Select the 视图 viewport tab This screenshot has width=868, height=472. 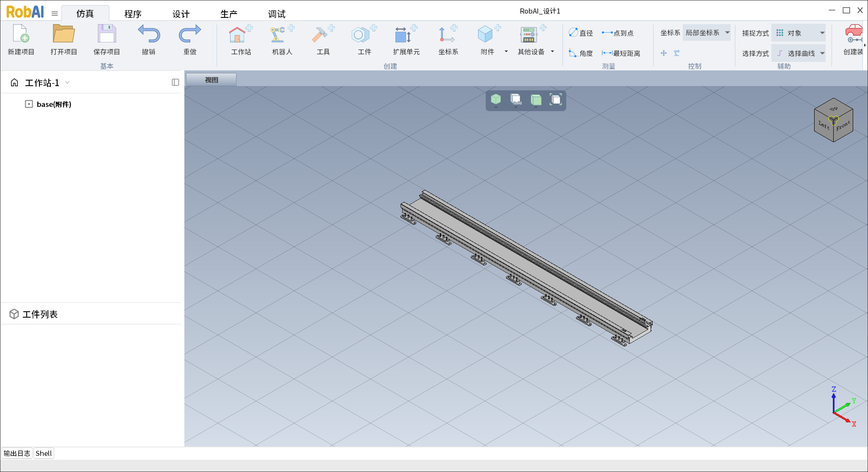pyautogui.click(x=211, y=80)
